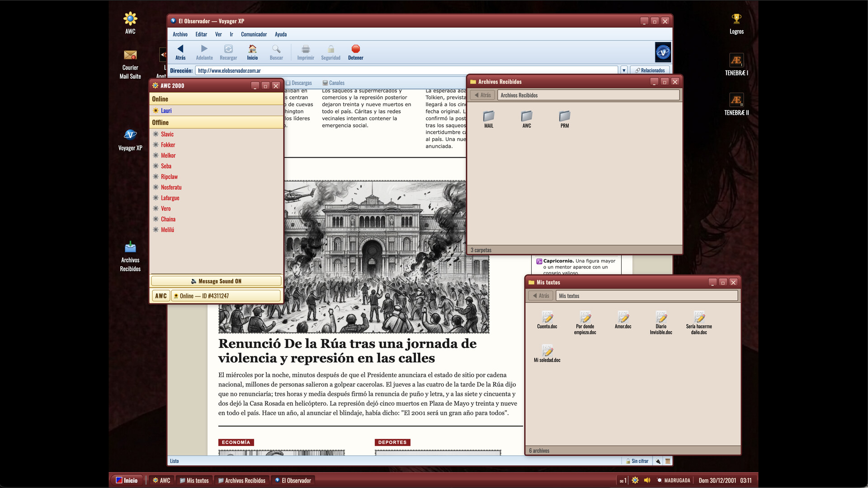Select online contact Lauri
This screenshot has height=488, width=868.
pos(216,111)
